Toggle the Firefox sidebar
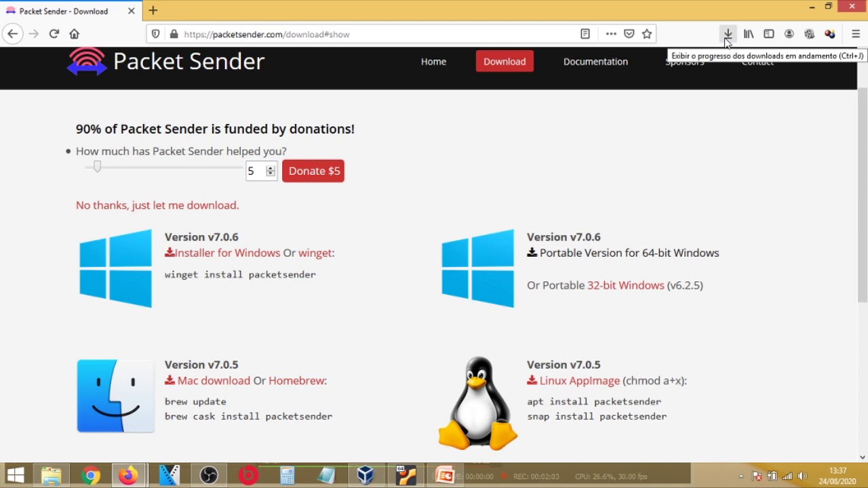 click(x=769, y=34)
